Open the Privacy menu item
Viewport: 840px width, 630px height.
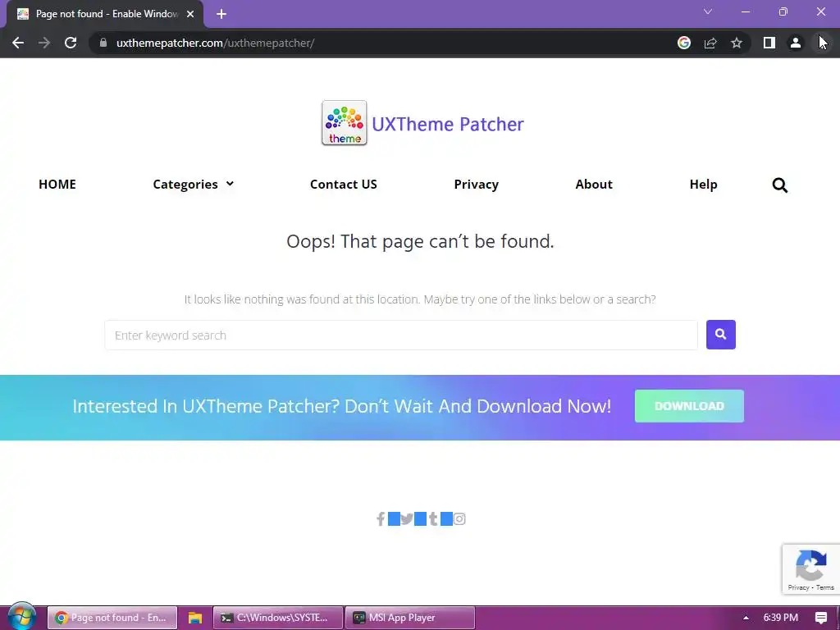(x=477, y=185)
